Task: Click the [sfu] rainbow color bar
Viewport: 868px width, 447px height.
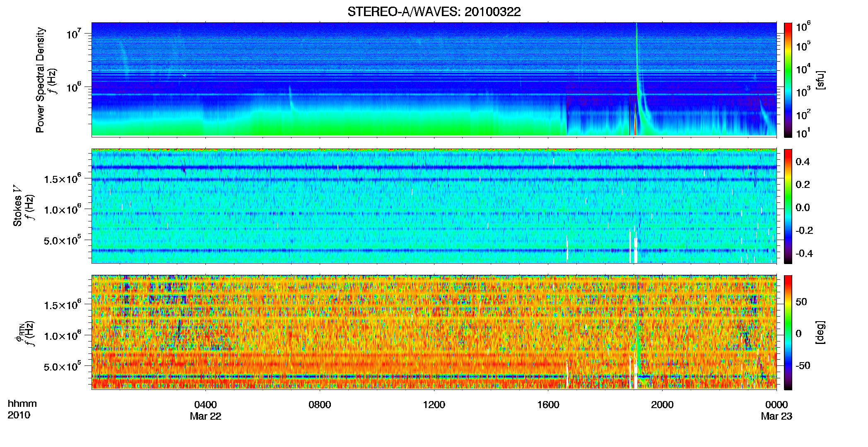Action: pyautogui.click(x=788, y=80)
